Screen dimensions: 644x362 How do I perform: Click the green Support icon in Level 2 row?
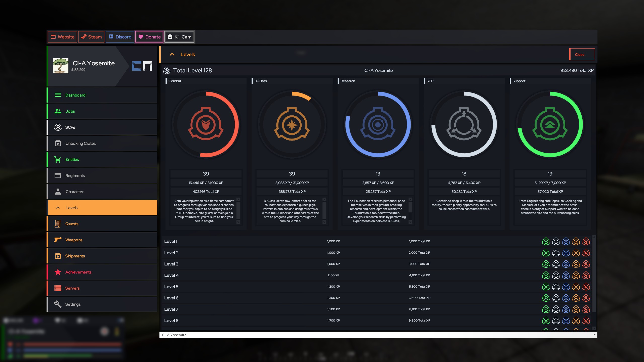click(x=546, y=253)
